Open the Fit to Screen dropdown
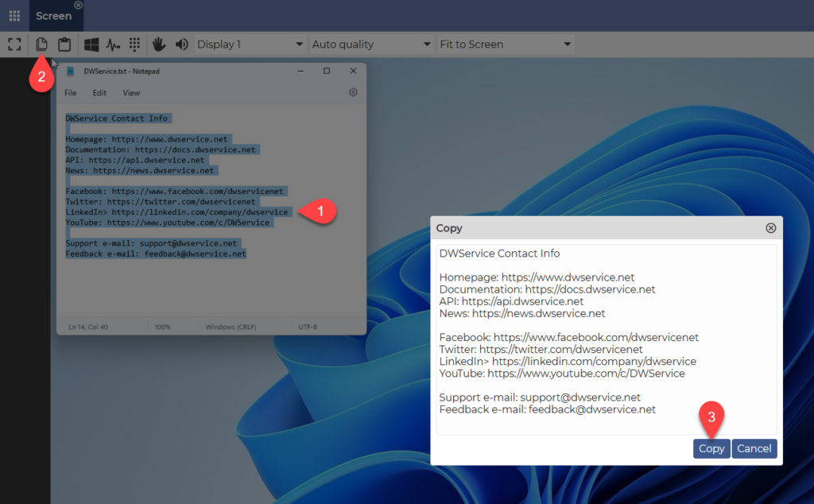The image size is (814, 504). tap(505, 44)
